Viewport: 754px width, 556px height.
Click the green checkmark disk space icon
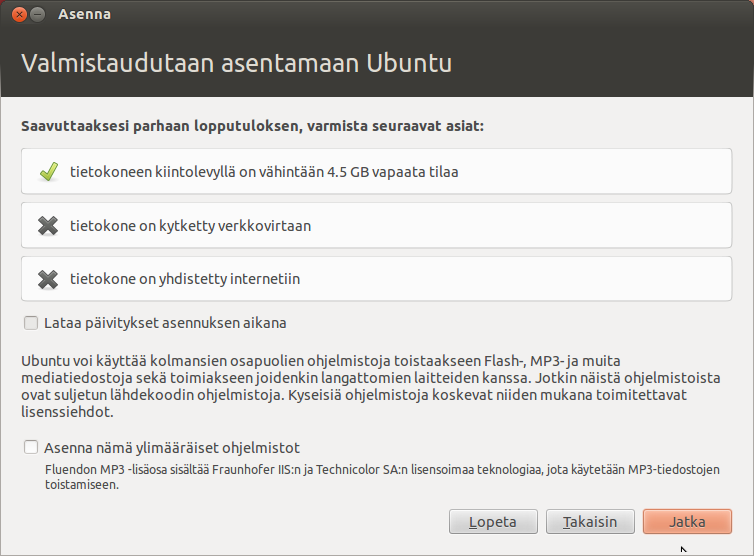[49, 172]
